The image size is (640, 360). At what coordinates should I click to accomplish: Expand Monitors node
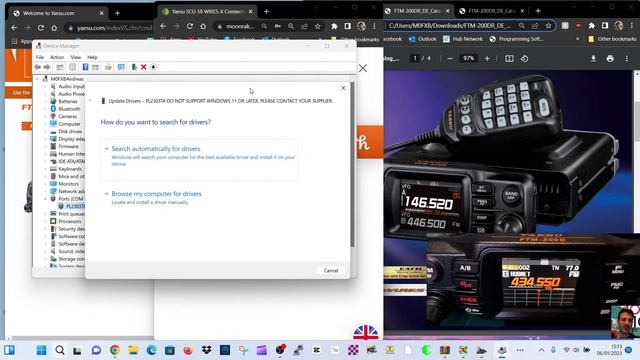[x=46, y=184]
